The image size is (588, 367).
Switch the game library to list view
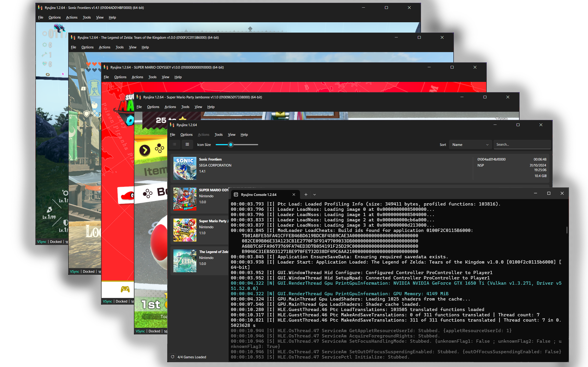coord(175,144)
